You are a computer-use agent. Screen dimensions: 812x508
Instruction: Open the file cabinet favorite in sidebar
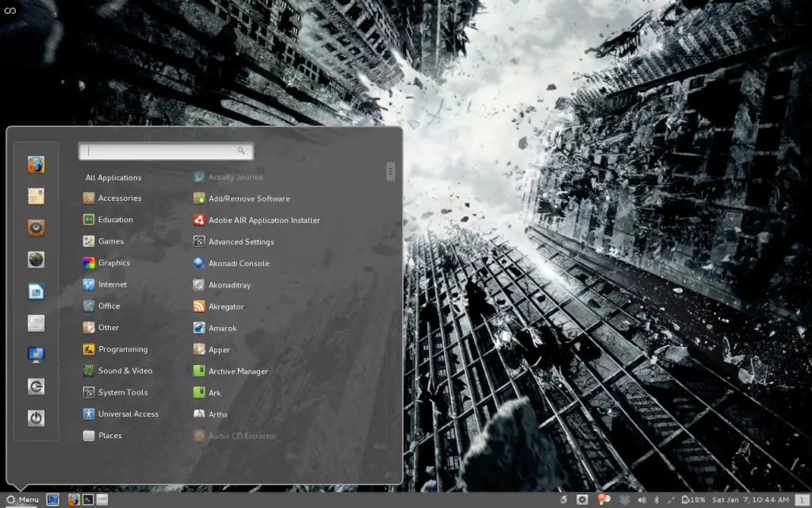(x=36, y=323)
